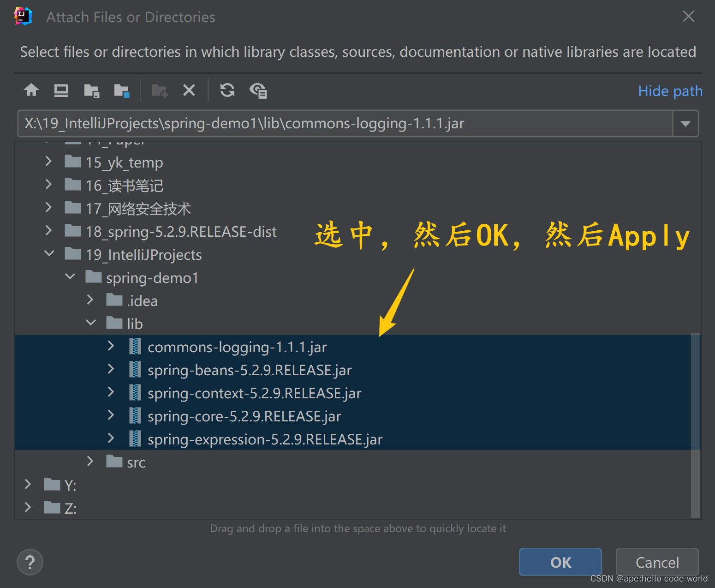Create a new folder via toolbar icon
This screenshot has height=588, width=715.
(160, 90)
